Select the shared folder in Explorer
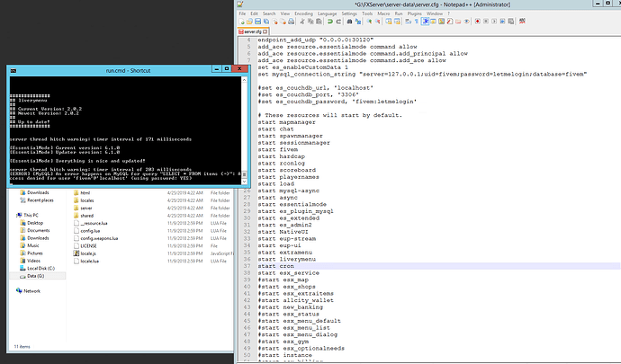Viewport: 621px width, 364px height. (86, 216)
